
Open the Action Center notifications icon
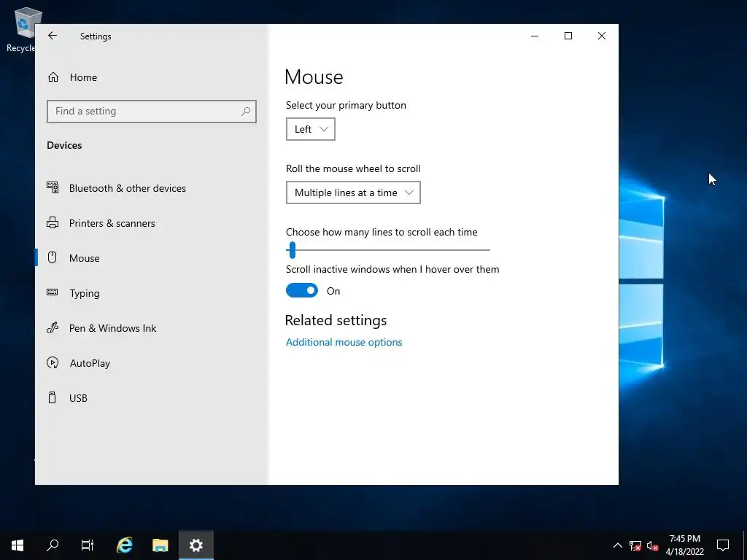point(723,545)
